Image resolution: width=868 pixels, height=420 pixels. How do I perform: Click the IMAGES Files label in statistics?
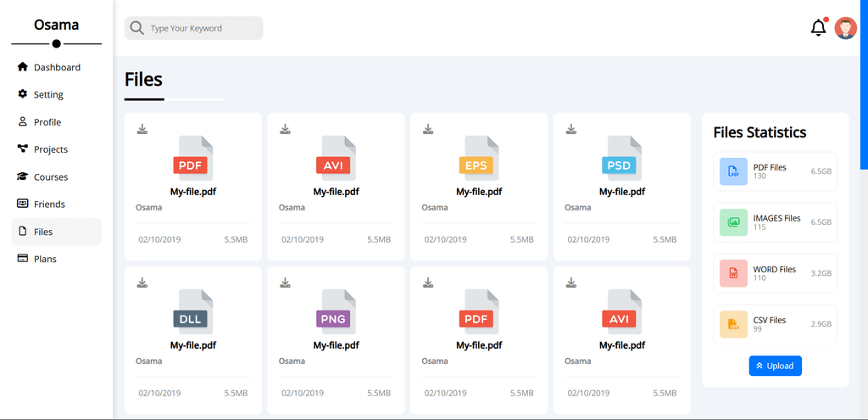(x=776, y=218)
